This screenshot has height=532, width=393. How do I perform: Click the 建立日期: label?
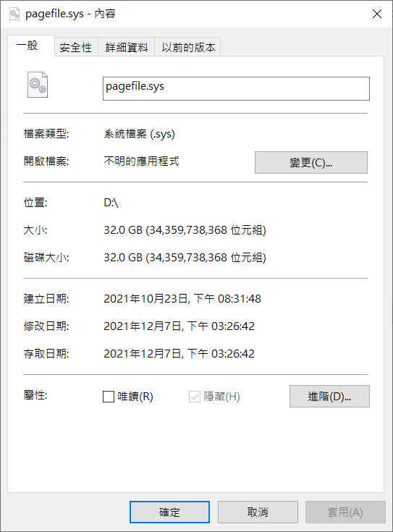46,298
